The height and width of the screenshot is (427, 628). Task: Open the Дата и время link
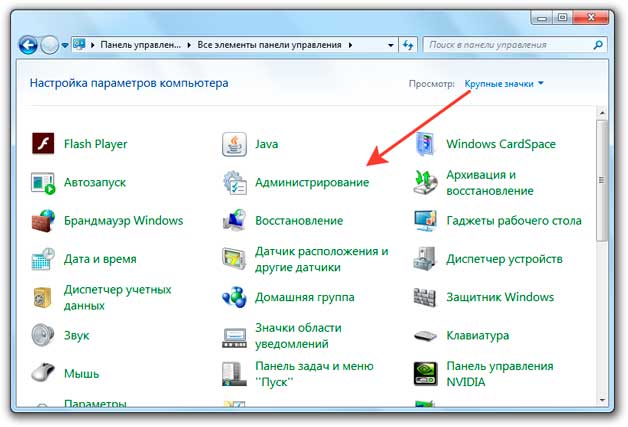[x=100, y=259]
